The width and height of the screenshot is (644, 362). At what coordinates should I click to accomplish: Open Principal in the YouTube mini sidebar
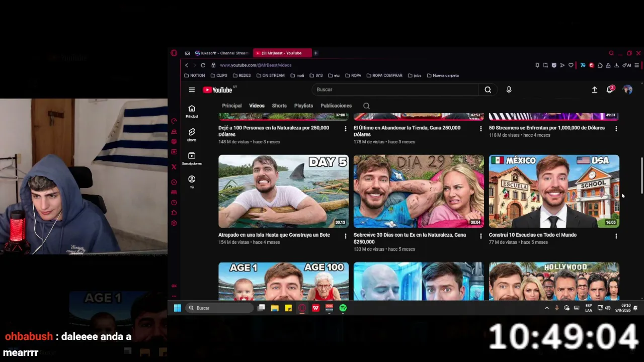(192, 111)
